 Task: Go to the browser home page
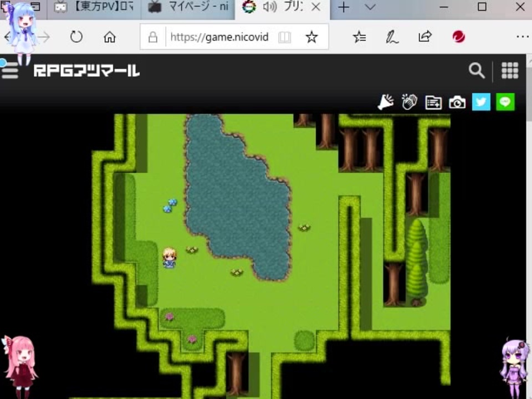tap(110, 37)
